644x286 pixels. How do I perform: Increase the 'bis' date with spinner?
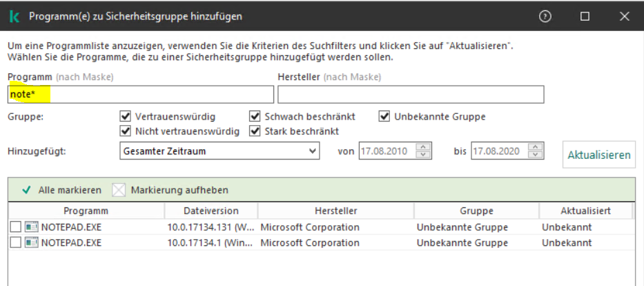tap(537, 146)
